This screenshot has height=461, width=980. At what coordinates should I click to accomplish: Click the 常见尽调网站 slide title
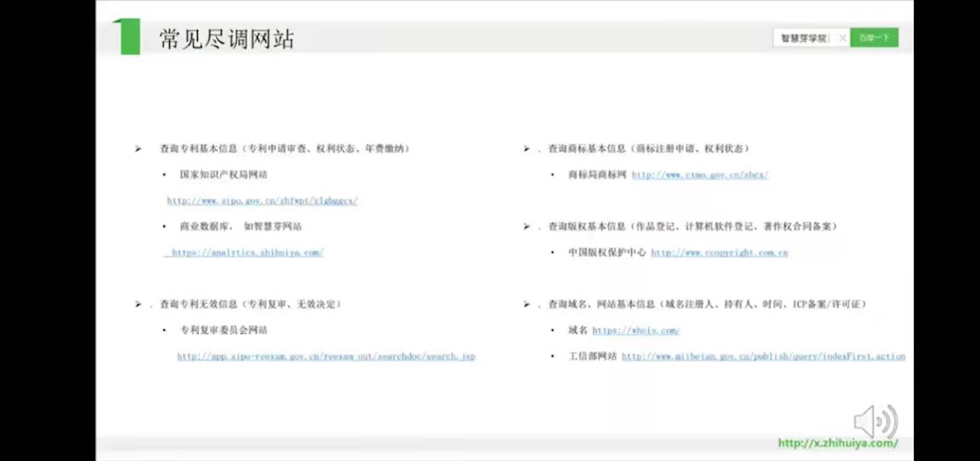click(x=227, y=39)
